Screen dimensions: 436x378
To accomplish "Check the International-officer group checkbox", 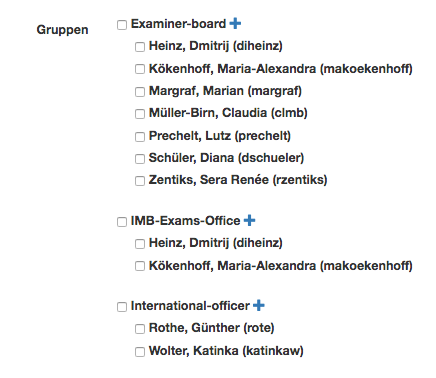I will [x=122, y=307].
